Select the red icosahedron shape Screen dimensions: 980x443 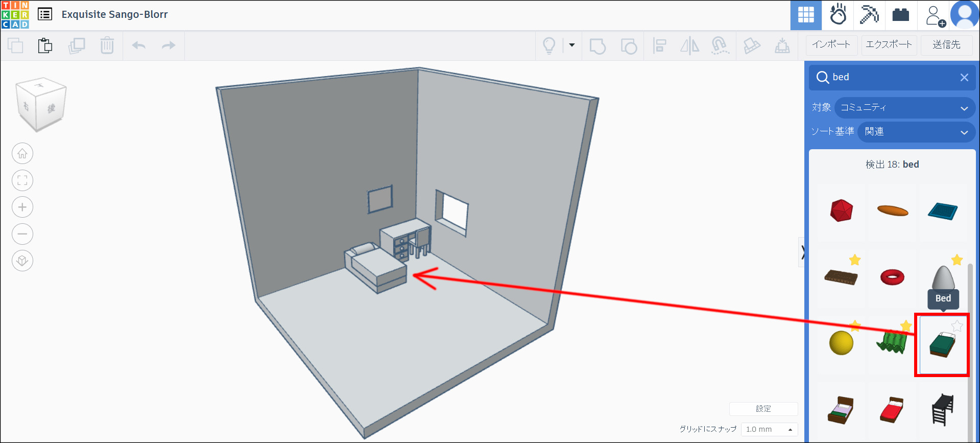(842, 210)
